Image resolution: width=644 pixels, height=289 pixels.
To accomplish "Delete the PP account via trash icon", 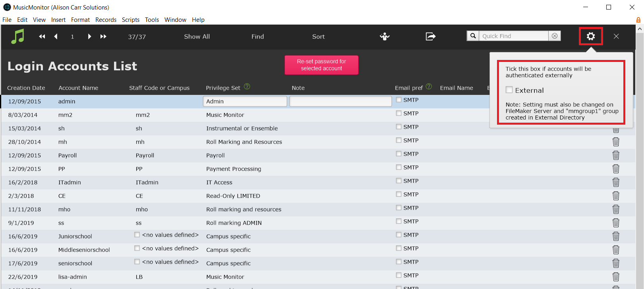I will pyautogui.click(x=616, y=169).
